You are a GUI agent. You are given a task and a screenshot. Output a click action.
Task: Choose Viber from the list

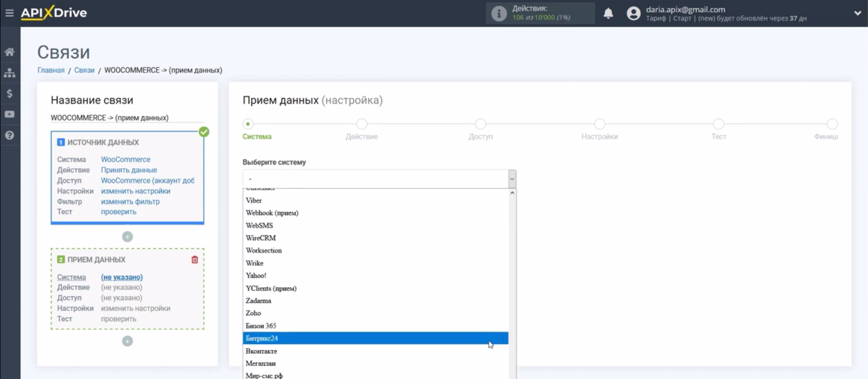tap(376, 200)
